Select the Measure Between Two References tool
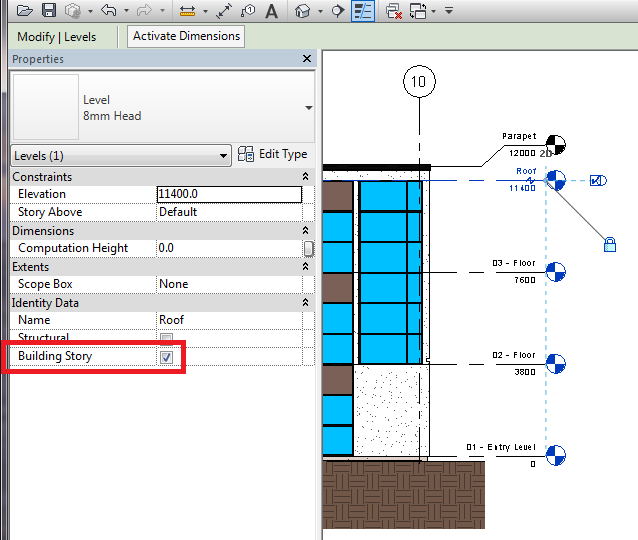This screenshot has height=540, width=638. (x=187, y=11)
